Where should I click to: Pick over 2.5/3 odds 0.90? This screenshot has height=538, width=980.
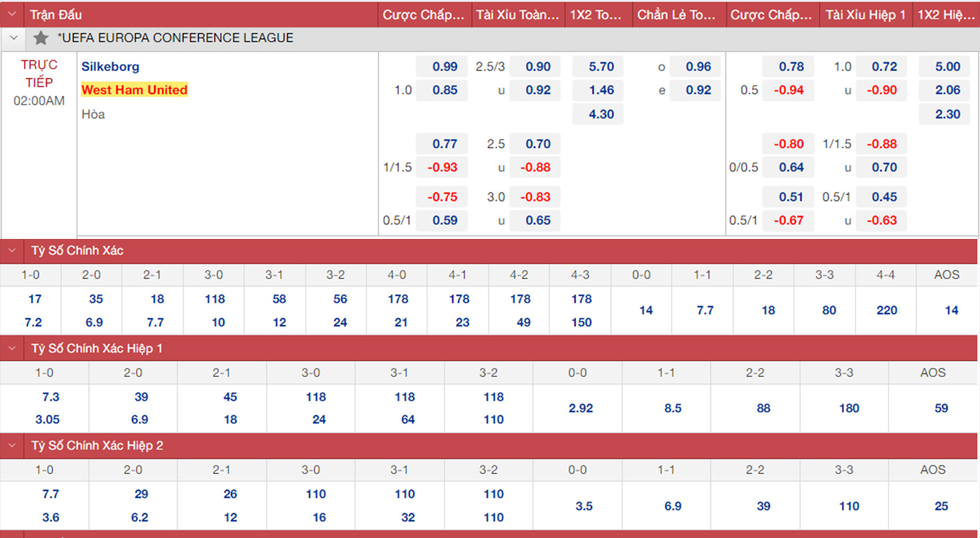pos(538,67)
